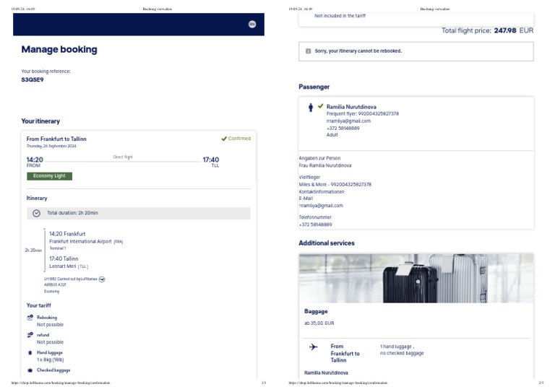Click 'From Frankfurt to Tallinn' itinerary title
Screen dimensions: 555x392
tap(56, 139)
